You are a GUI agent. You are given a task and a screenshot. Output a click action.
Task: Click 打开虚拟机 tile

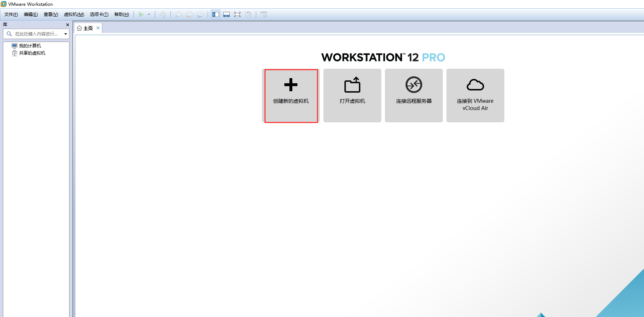352,96
